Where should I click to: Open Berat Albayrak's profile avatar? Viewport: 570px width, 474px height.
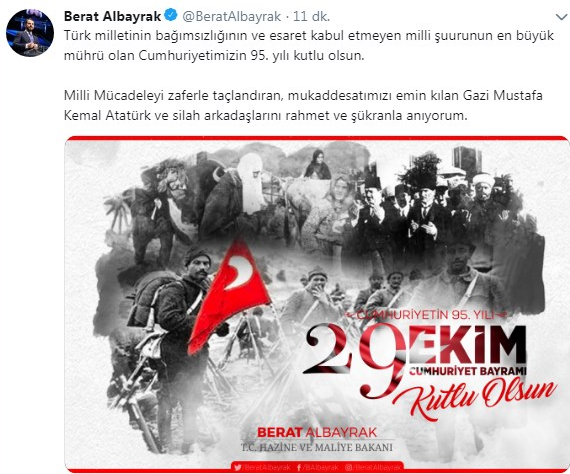click(30, 33)
